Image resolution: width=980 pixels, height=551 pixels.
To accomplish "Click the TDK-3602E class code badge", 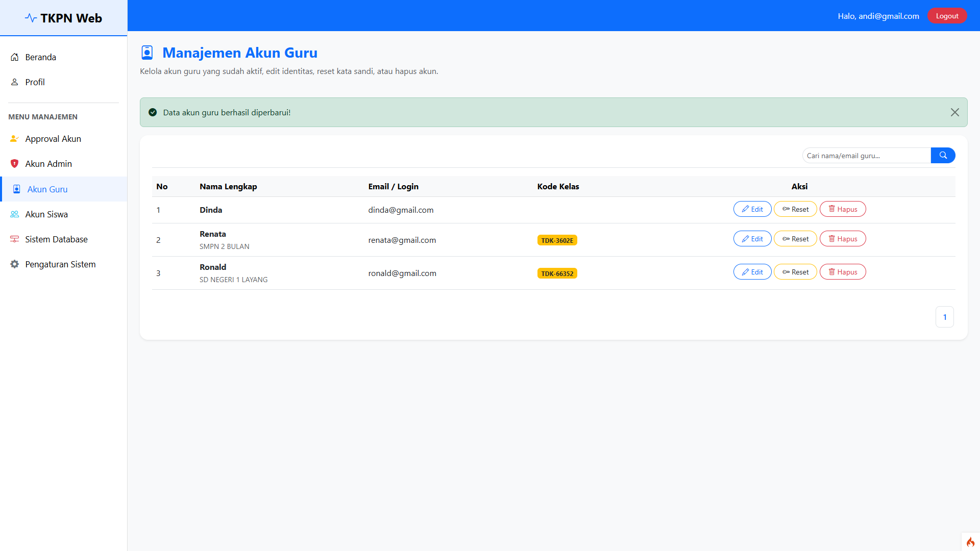I will tap(557, 240).
